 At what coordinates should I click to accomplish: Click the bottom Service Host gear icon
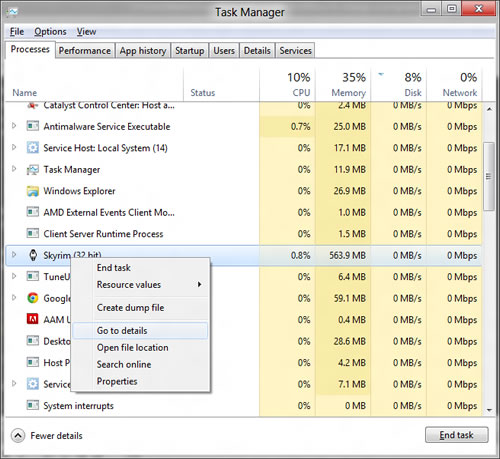tap(33, 384)
